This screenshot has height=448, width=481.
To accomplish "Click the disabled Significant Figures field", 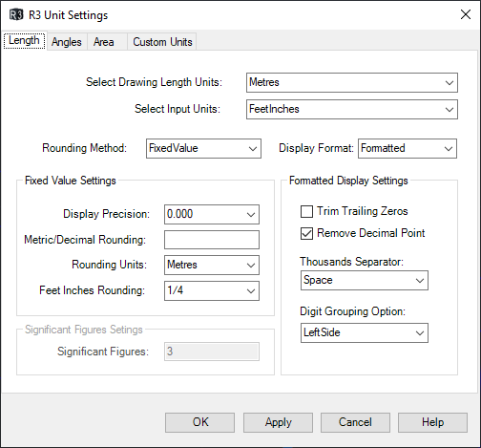I will [x=212, y=352].
